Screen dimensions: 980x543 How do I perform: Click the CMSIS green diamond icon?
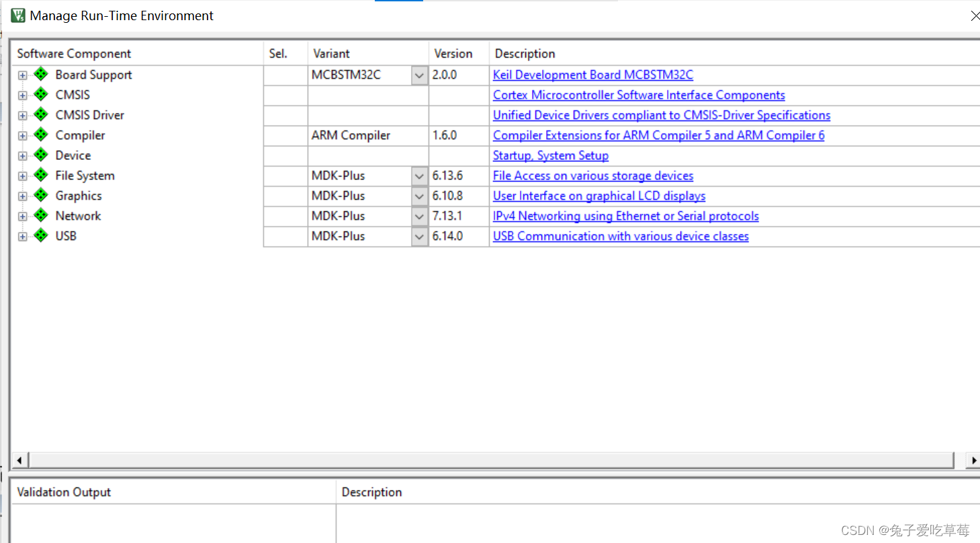(x=41, y=94)
